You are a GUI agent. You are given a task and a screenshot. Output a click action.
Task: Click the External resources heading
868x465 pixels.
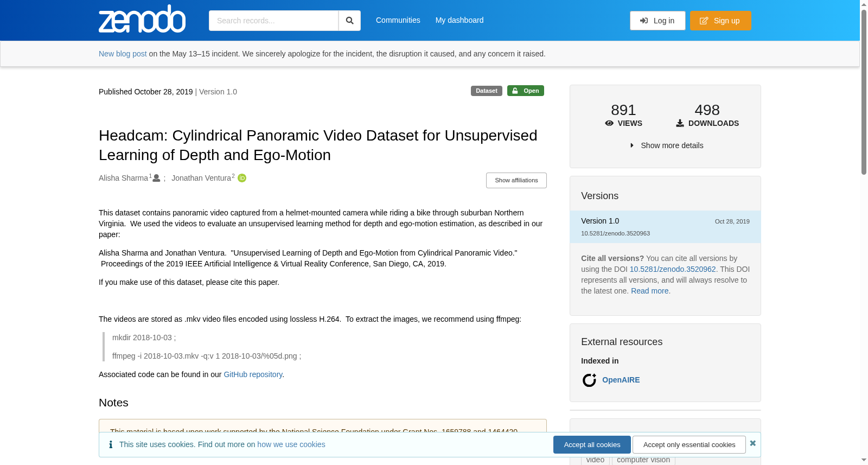pos(622,342)
